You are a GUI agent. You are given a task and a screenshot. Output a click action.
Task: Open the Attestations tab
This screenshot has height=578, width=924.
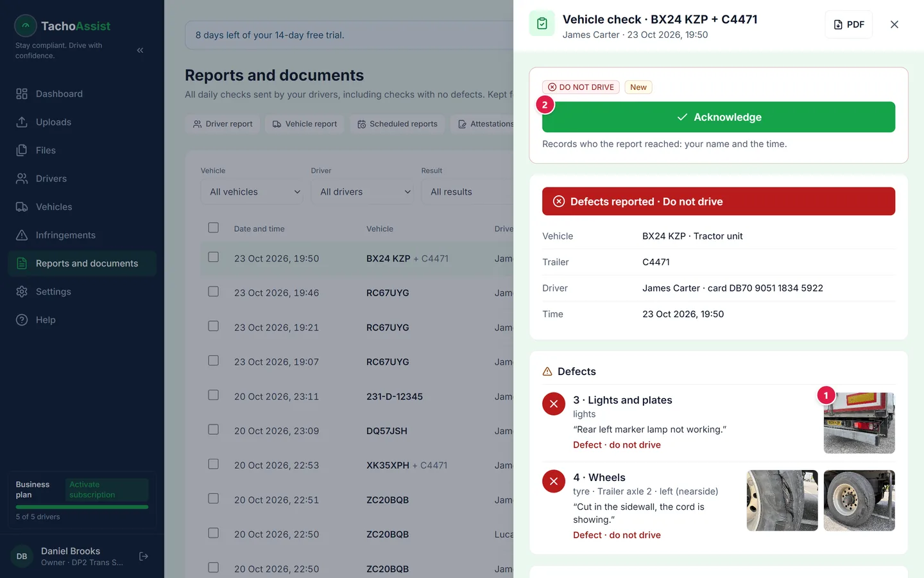point(485,124)
